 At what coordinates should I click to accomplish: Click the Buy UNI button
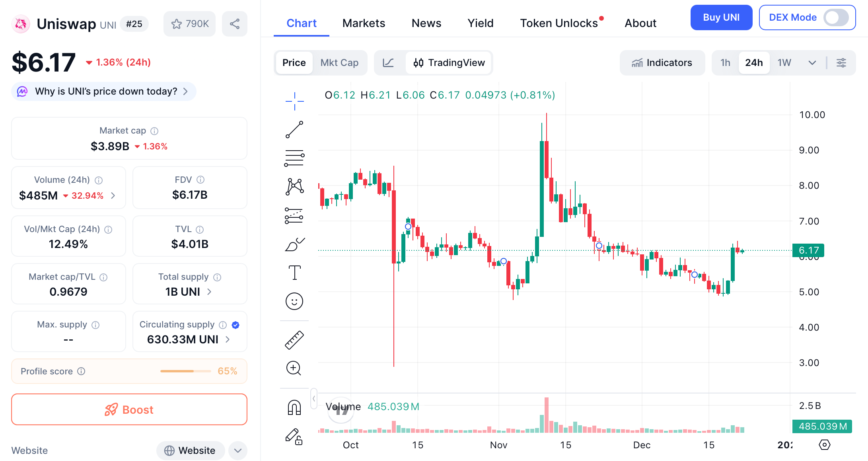point(721,17)
